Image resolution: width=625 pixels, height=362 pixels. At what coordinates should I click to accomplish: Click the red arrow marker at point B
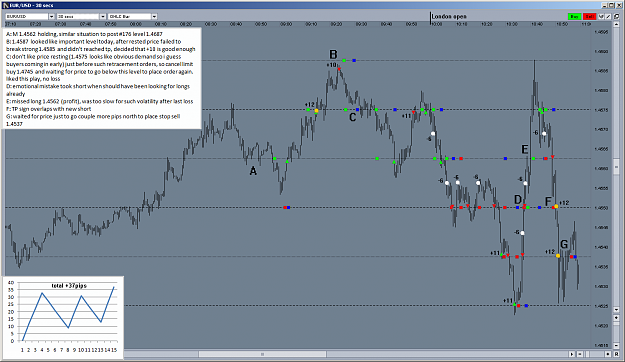[339, 69]
